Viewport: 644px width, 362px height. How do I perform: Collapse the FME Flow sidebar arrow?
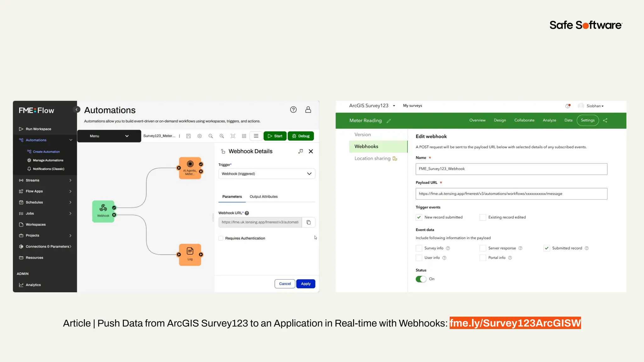[x=76, y=109]
